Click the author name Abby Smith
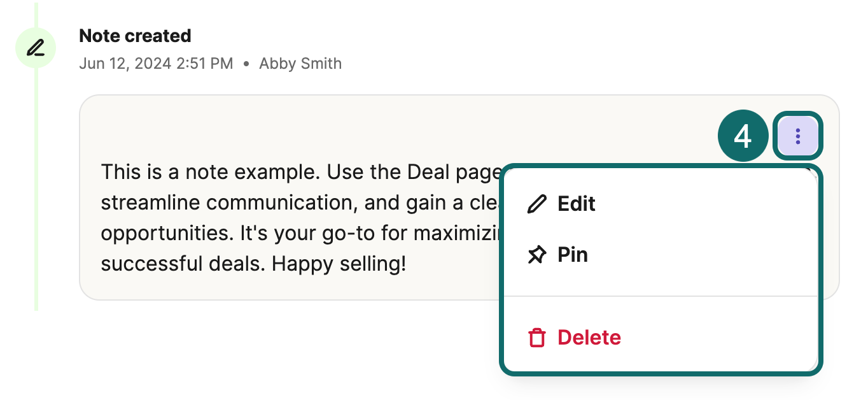The width and height of the screenshot is (868, 400). coord(300,63)
